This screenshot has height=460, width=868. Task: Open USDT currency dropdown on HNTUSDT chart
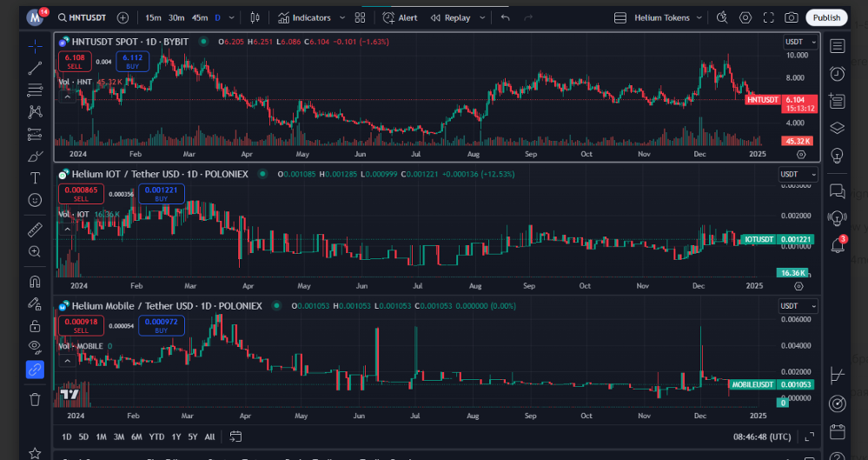click(x=800, y=42)
